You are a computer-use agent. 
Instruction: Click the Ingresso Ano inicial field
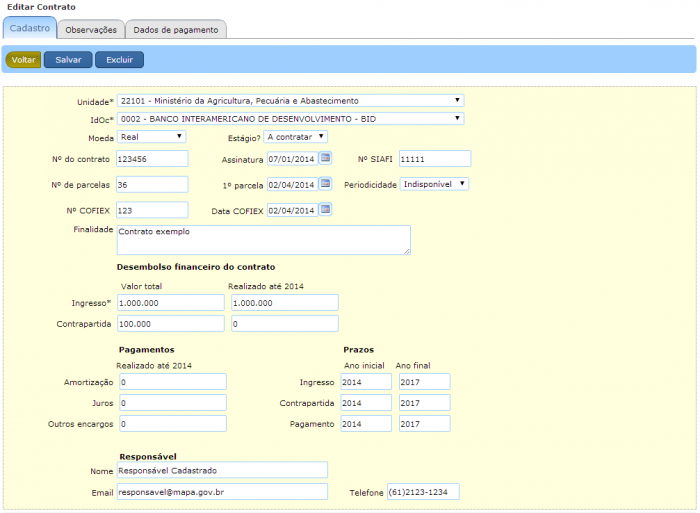tap(366, 382)
